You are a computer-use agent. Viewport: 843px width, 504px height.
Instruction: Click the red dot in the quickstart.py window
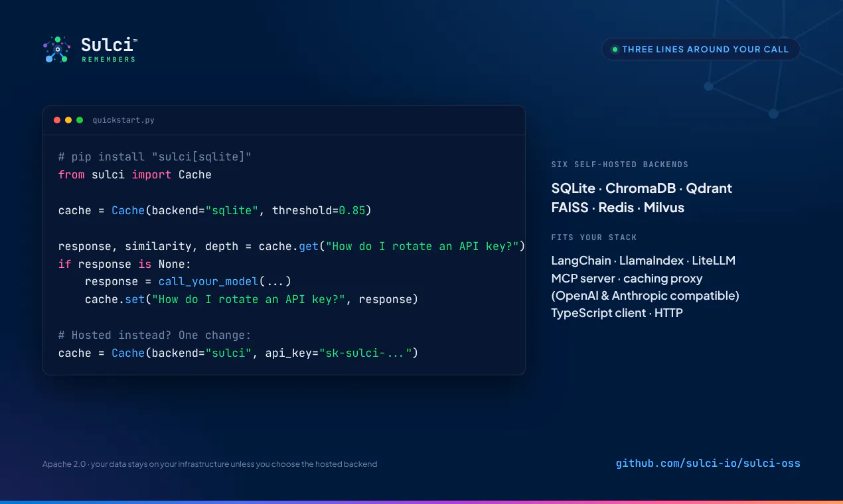click(57, 120)
